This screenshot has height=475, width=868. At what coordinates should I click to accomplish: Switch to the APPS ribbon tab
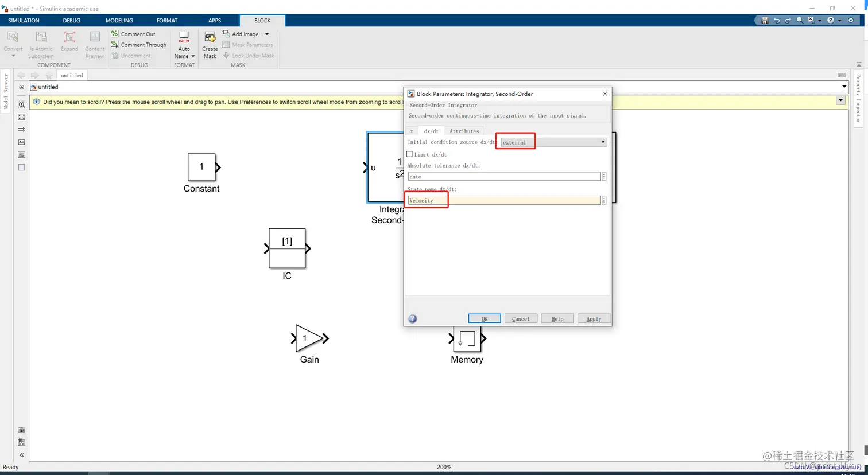coord(215,20)
